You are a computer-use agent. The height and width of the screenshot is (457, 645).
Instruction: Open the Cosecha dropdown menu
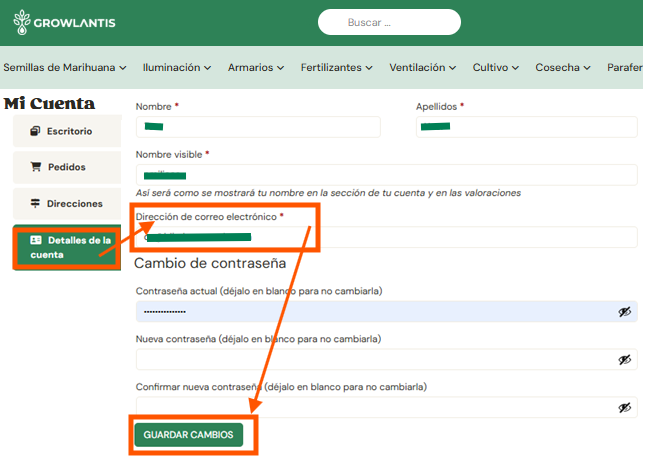pyautogui.click(x=563, y=67)
